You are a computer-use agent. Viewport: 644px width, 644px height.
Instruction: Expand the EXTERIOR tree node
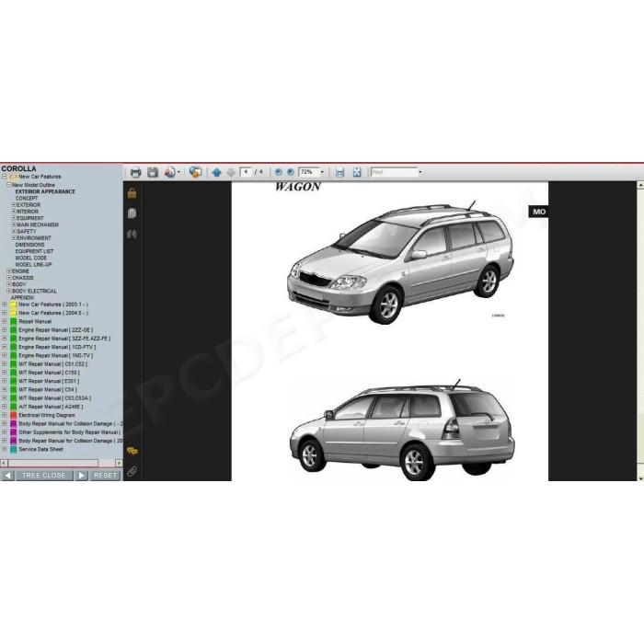click(x=14, y=204)
